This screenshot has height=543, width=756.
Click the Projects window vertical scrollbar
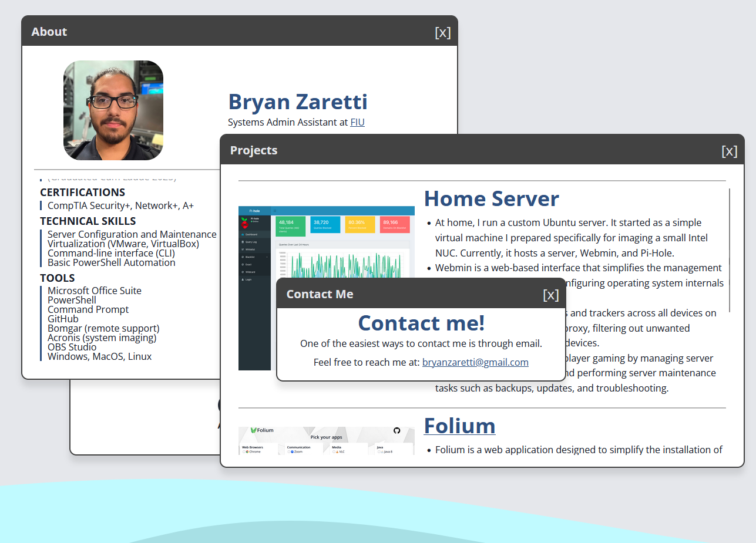click(730, 250)
